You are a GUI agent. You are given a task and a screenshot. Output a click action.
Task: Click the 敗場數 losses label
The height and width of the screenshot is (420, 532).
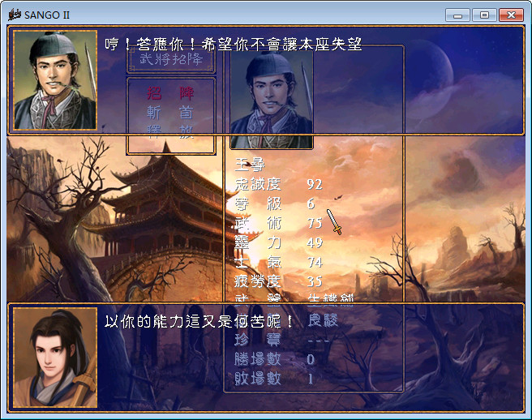[x=258, y=379]
